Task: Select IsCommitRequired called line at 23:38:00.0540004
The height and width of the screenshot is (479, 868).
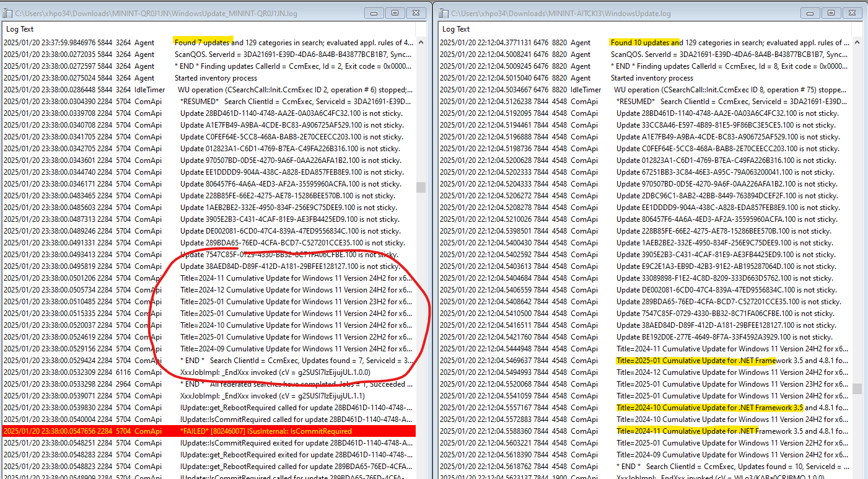Action: [x=209, y=420]
